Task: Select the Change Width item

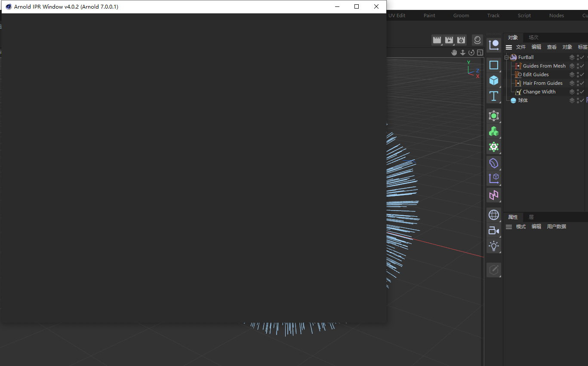Action: [x=539, y=92]
